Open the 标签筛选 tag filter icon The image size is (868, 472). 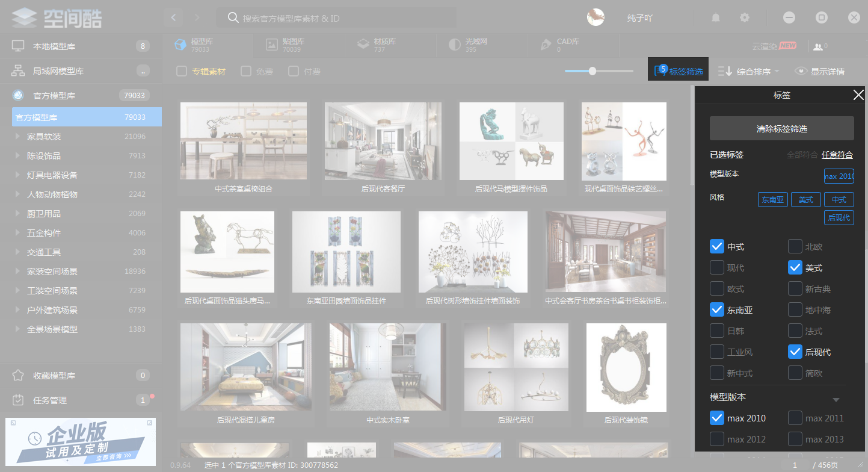(x=660, y=71)
